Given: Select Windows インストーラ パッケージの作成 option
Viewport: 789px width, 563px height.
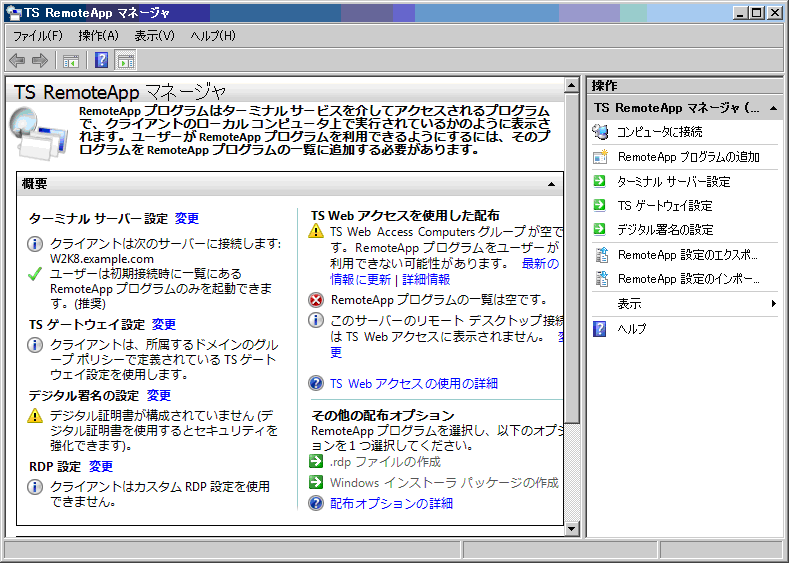Looking at the screenshot, I should (x=444, y=482).
